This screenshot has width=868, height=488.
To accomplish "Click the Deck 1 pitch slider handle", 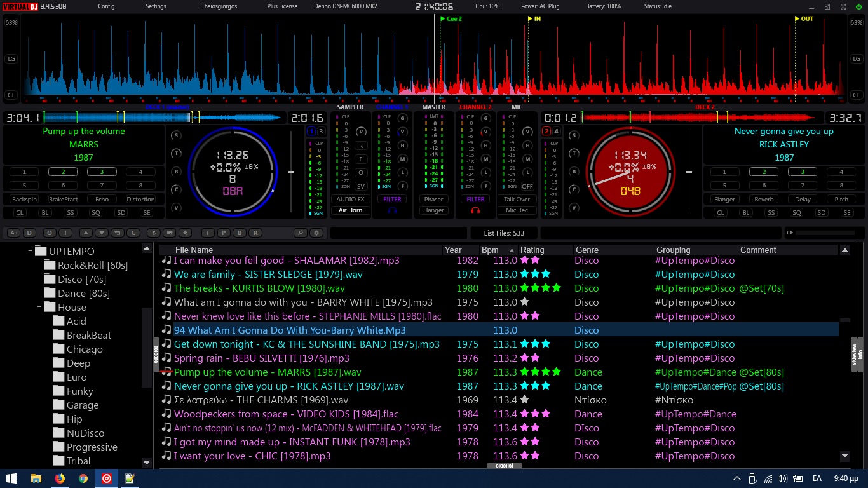I will pos(292,172).
